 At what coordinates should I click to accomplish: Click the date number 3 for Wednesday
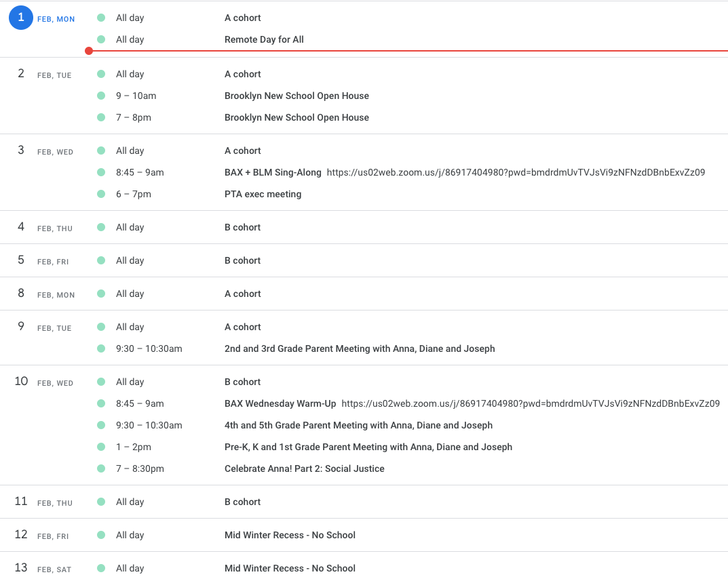tap(21, 150)
